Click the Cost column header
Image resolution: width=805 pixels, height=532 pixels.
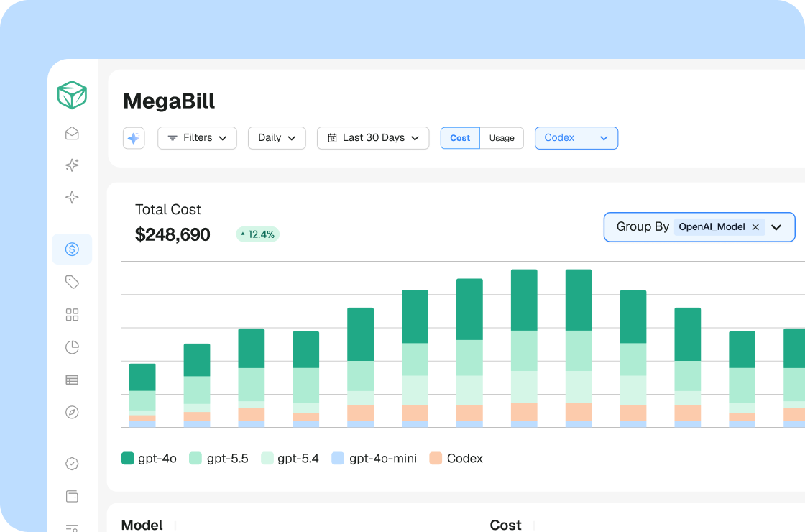click(x=505, y=525)
